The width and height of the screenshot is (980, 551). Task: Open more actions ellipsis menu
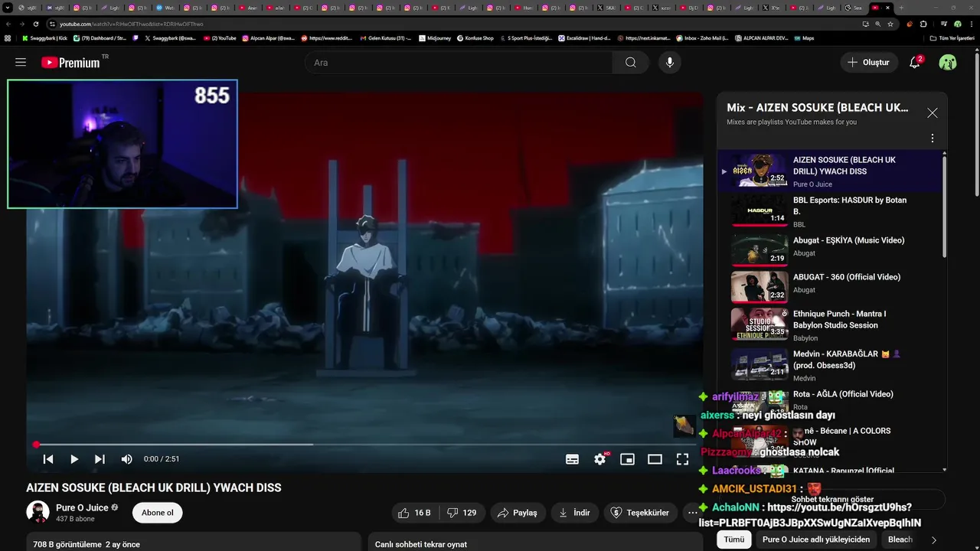point(692,513)
